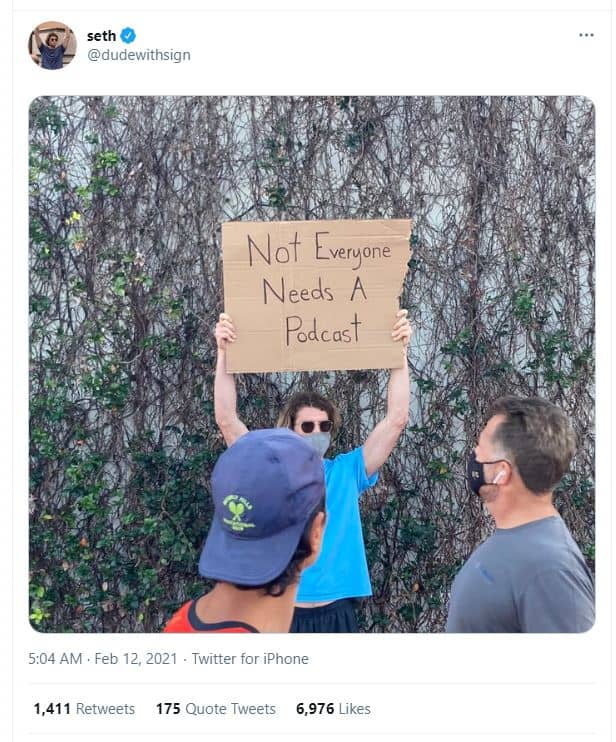Image resolution: width=616 pixels, height=742 pixels.
Task: Click the cardboard sign's word Podcast
Action: (324, 329)
